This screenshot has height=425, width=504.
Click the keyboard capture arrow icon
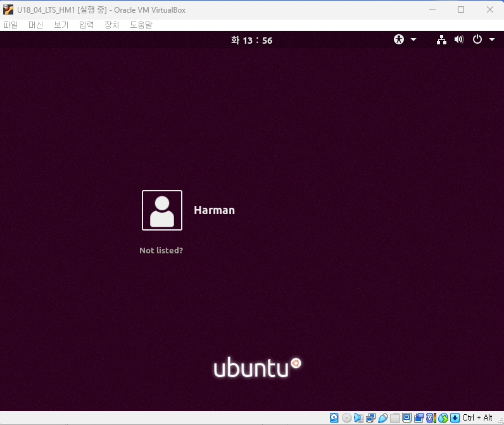455,417
